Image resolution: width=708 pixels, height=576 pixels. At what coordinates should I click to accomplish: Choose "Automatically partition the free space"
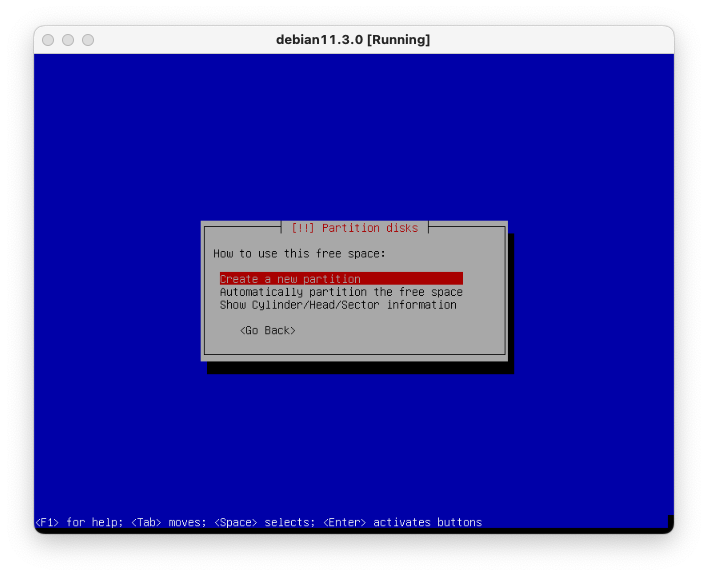click(x=340, y=292)
